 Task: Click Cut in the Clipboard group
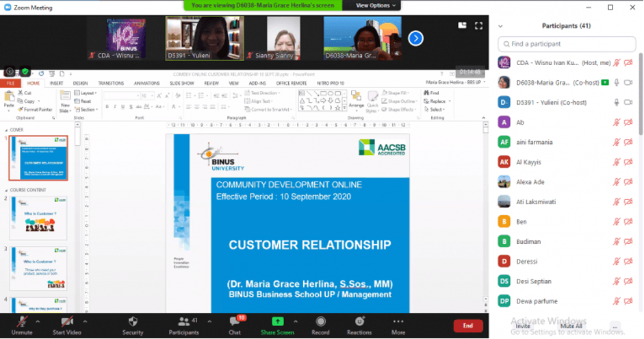pyautogui.click(x=25, y=93)
